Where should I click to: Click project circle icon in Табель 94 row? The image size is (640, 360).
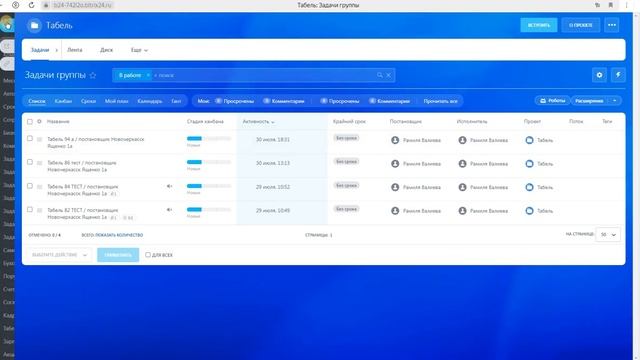(529, 140)
